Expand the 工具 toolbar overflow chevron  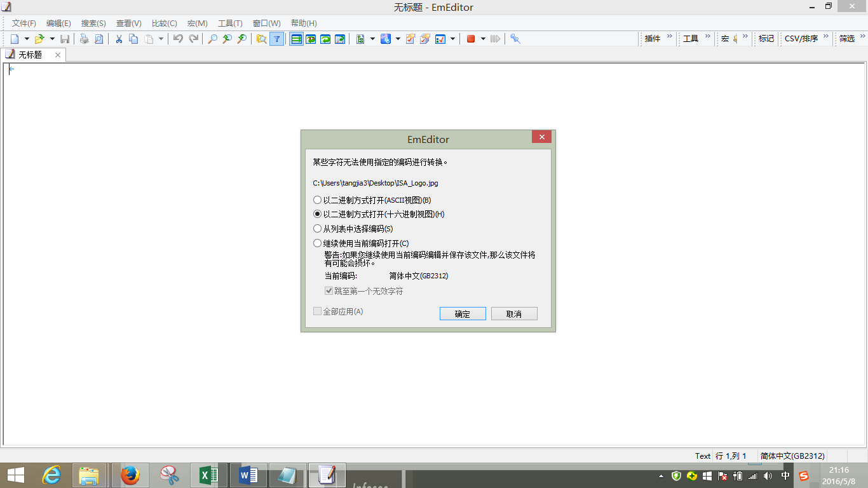707,37
